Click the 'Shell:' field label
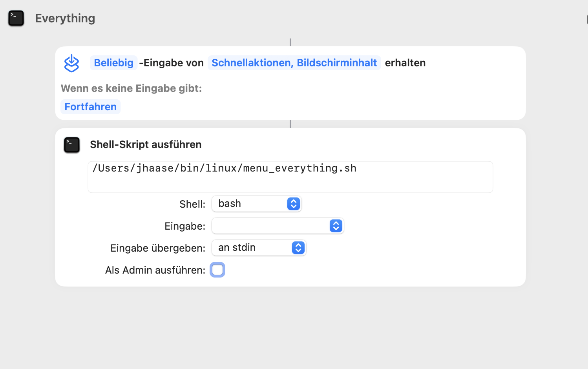Viewport: 588px width, 369px height. (192, 204)
